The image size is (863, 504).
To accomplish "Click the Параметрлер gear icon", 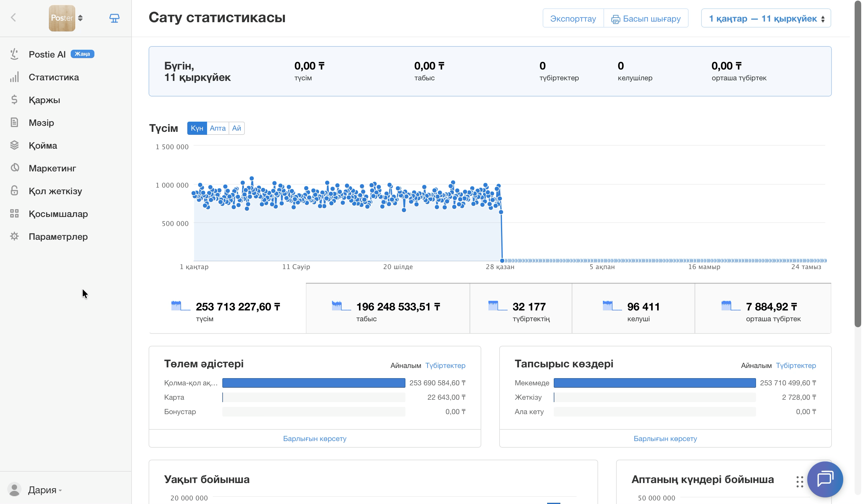I will [14, 236].
